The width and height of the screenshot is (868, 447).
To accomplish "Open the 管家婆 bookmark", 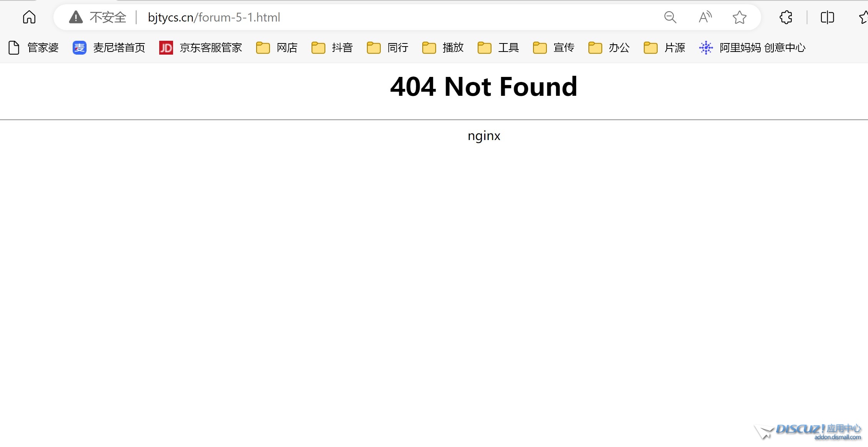I will click(x=33, y=48).
